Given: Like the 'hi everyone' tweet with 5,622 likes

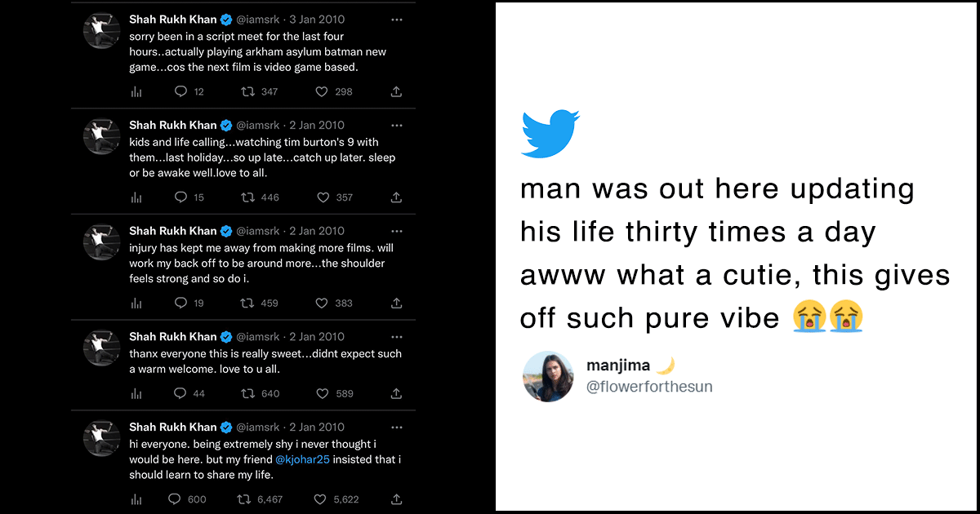Looking at the screenshot, I should coord(321,499).
